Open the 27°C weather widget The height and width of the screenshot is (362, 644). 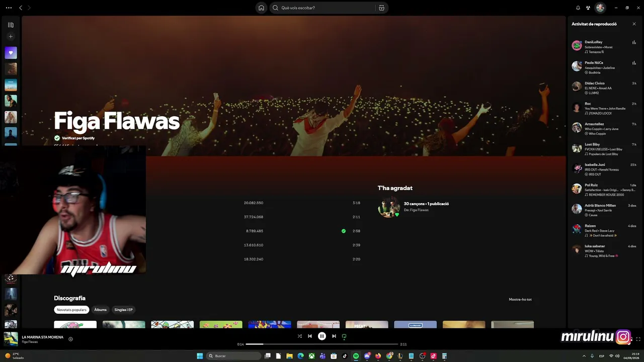click(x=14, y=356)
